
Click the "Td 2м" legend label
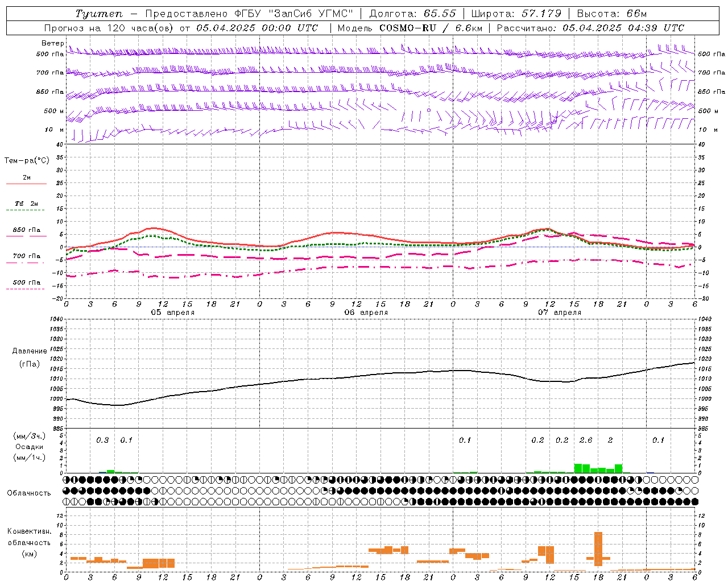click(26, 203)
